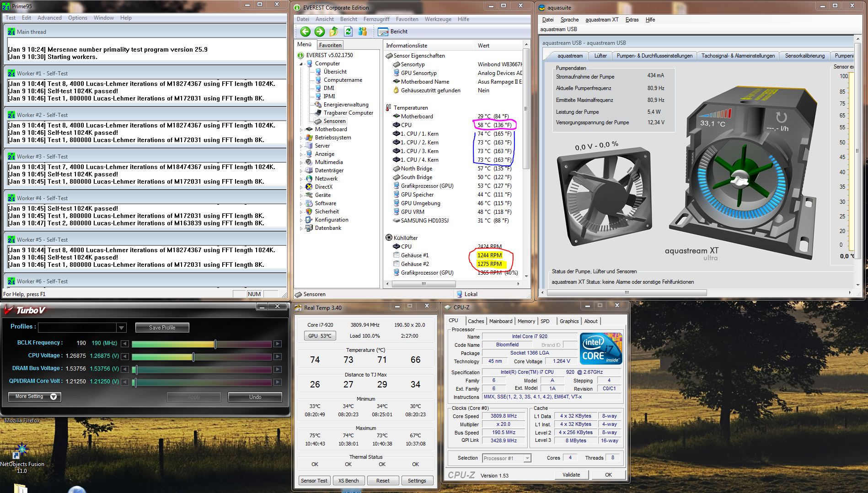Click the CPU Voltage slider handle
This screenshot has width=868, height=493.
click(x=193, y=356)
